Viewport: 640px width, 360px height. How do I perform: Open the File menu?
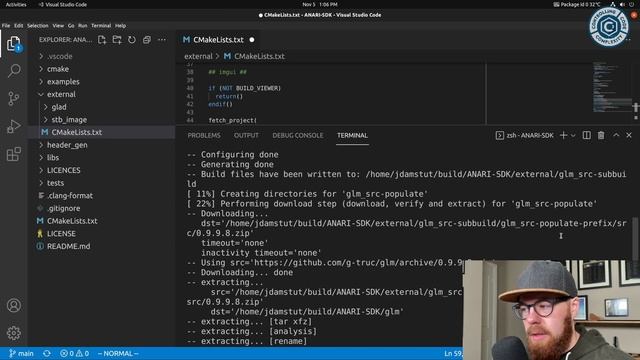pos(6,25)
